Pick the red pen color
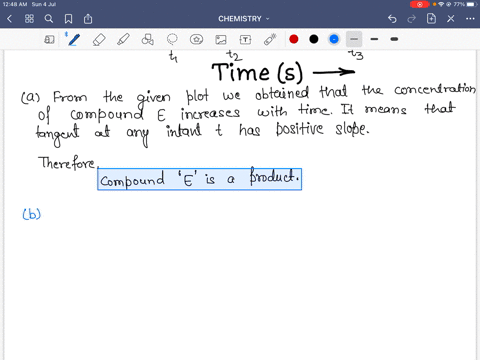 (294, 39)
